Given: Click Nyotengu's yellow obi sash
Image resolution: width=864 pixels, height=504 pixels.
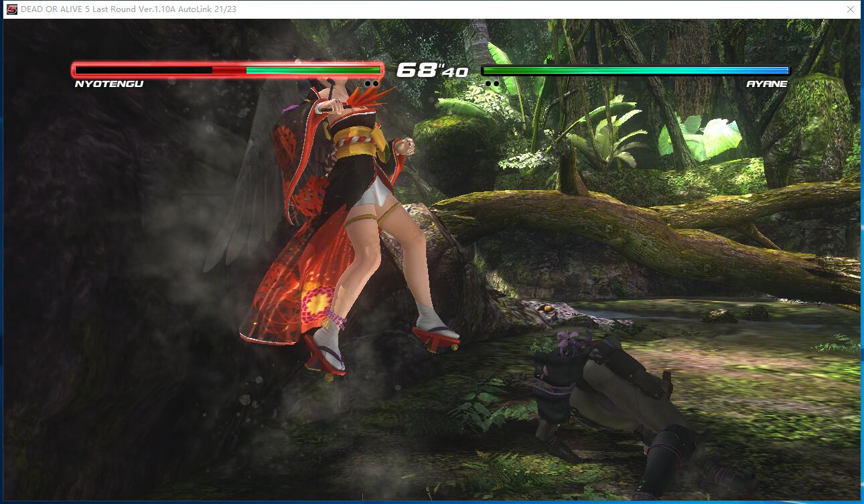Looking at the screenshot, I should (358, 141).
